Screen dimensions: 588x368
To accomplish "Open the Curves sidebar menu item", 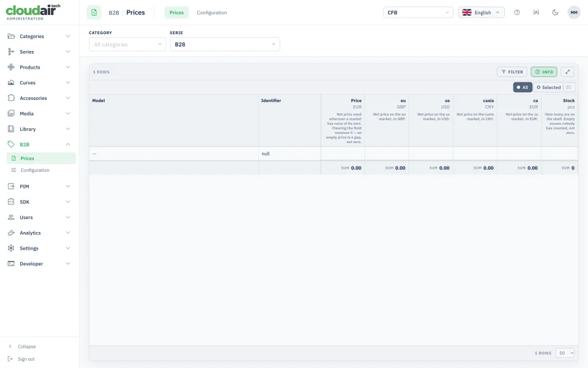I will tap(39, 82).
